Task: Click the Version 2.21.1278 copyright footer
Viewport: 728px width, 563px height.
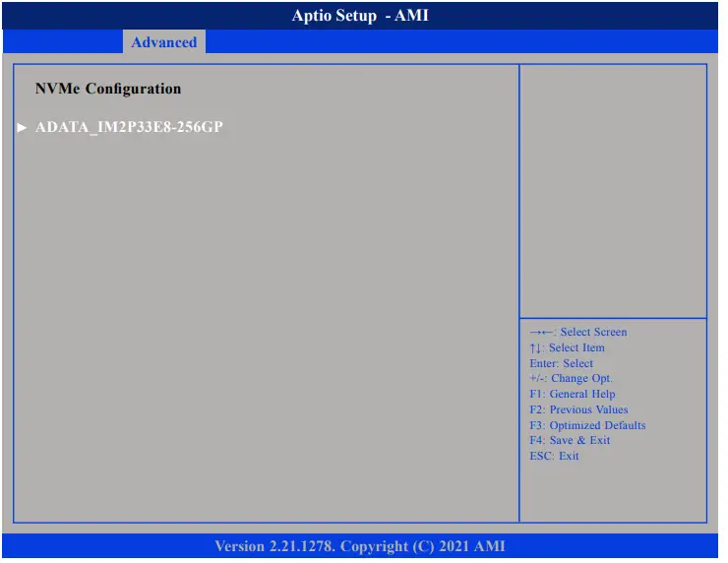Action: click(x=360, y=546)
